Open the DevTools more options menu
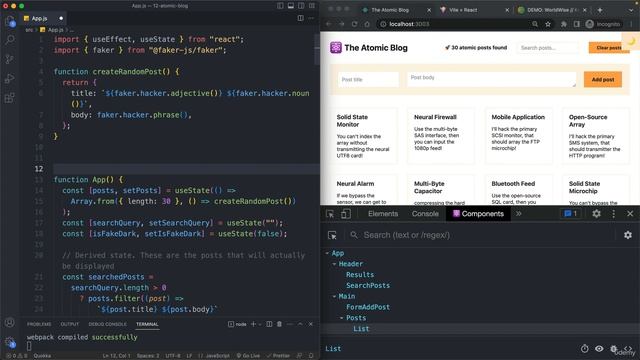Image resolution: width=640 pixels, height=360 pixels. click(x=613, y=213)
